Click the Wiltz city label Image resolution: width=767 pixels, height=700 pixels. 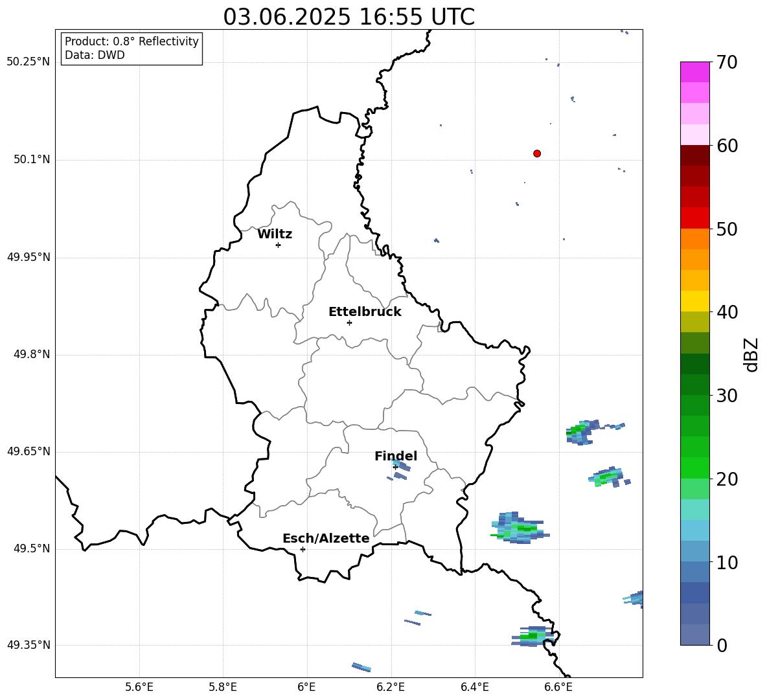click(275, 234)
